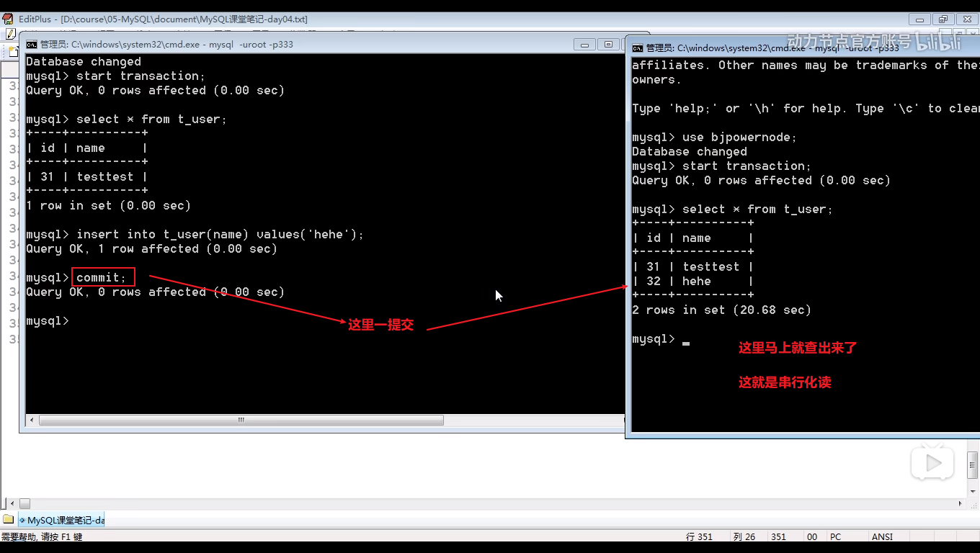Minimize the EditPlus window
The image size is (980, 553).
[x=919, y=19]
